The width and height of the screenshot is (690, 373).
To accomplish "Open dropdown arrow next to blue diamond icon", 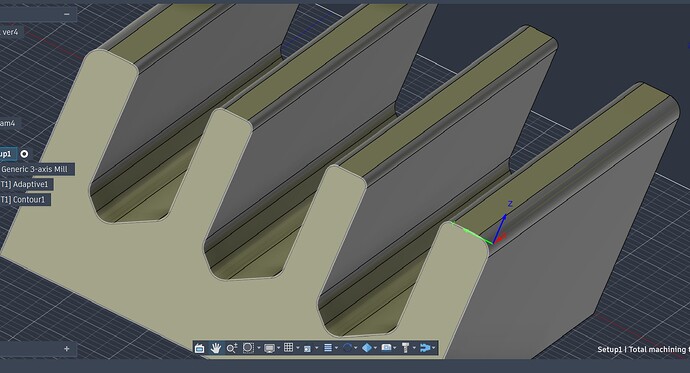I will tap(375, 348).
